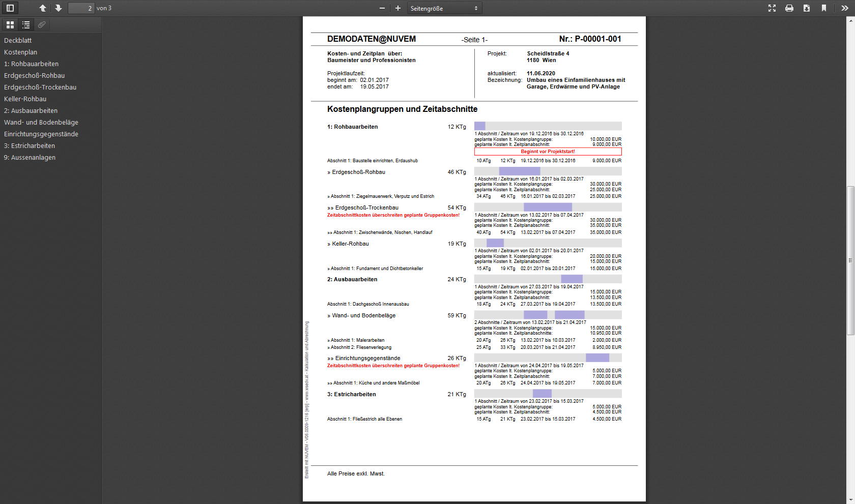Open the Seitengröße zoom dropdown
Image resolution: width=855 pixels, height=504 pixels.
[444, 8]
